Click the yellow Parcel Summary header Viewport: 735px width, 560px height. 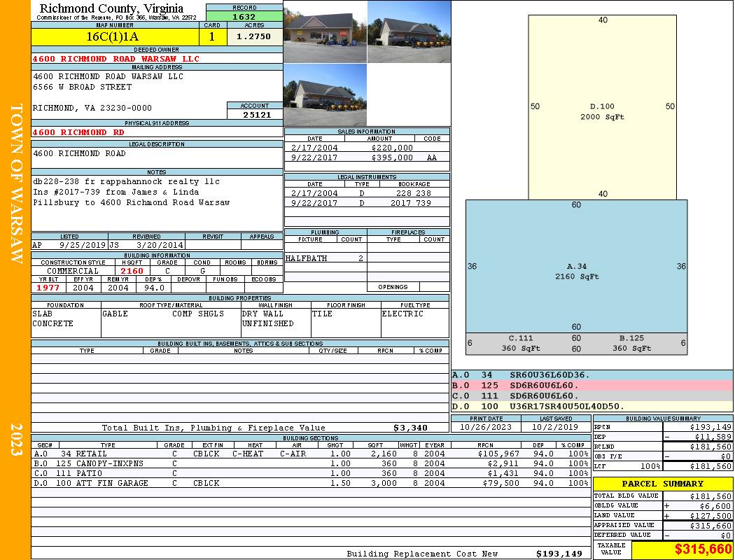coord(662,484)
